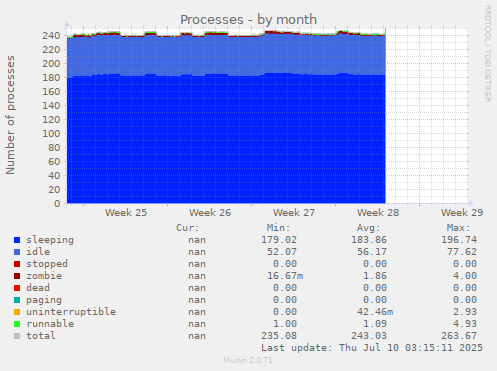This screenshot has height=371, width=497.
Task: Click the sleeping 'nan' current value
Action: (x=197, y=240)
